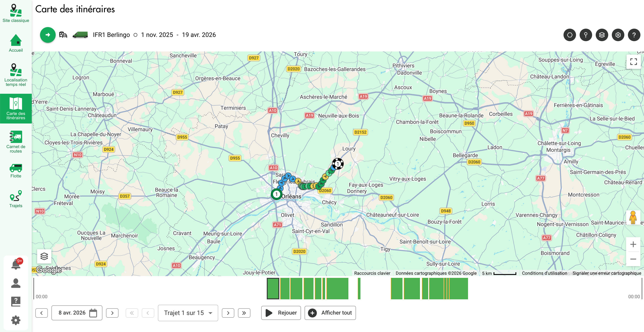Select the POI pin tool
Image resolution: width=644 pixels, height=332 pixels.
tap(586, 35)
